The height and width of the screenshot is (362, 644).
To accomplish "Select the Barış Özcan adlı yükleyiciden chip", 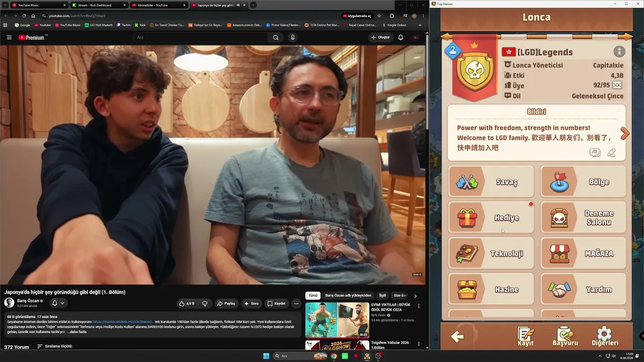I will tap(348, 296).
